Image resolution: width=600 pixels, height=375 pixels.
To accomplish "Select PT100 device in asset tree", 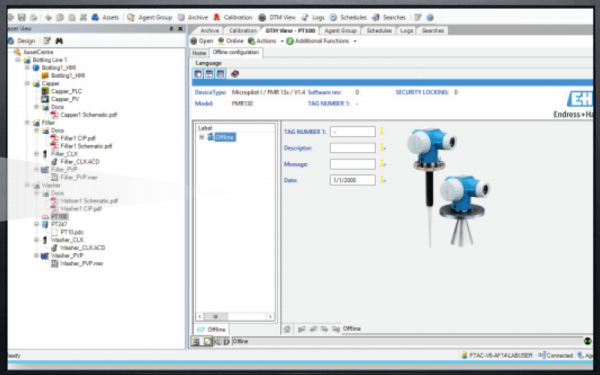I will pyautogui.click(x=59, y=217).
